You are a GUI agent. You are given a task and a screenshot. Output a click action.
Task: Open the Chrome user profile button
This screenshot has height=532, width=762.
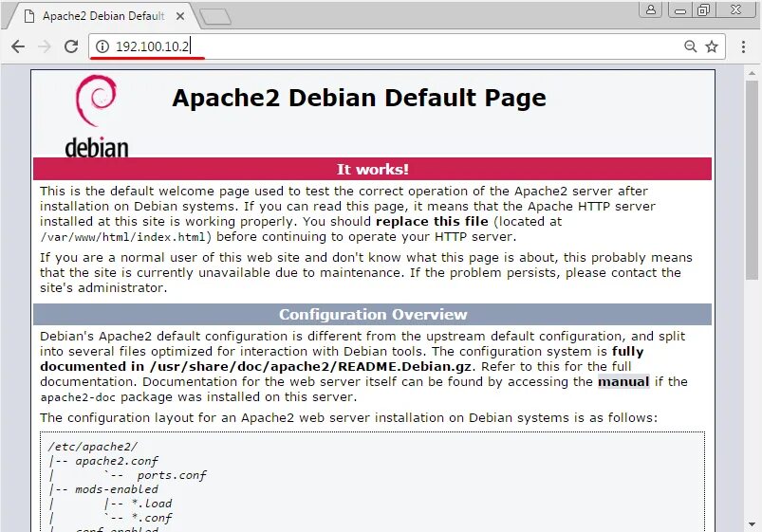(x=651, y=9)
